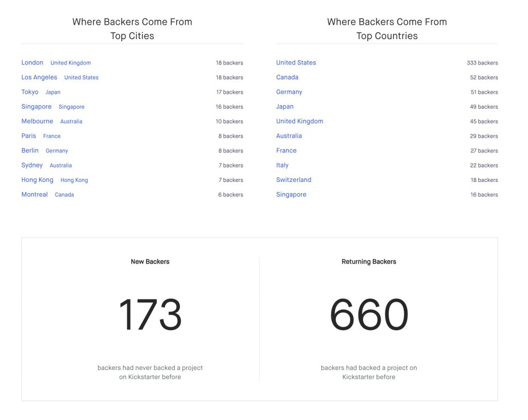Screen dimensions: 528x420
Task: Open the London city link
Action: tap(32, 63)
